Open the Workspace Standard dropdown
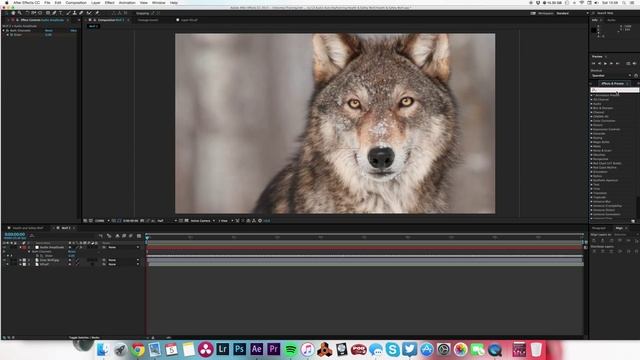Image resolution: width=640 pixels, height=360 pixels. pyautogui.click(x=571, y=13)
